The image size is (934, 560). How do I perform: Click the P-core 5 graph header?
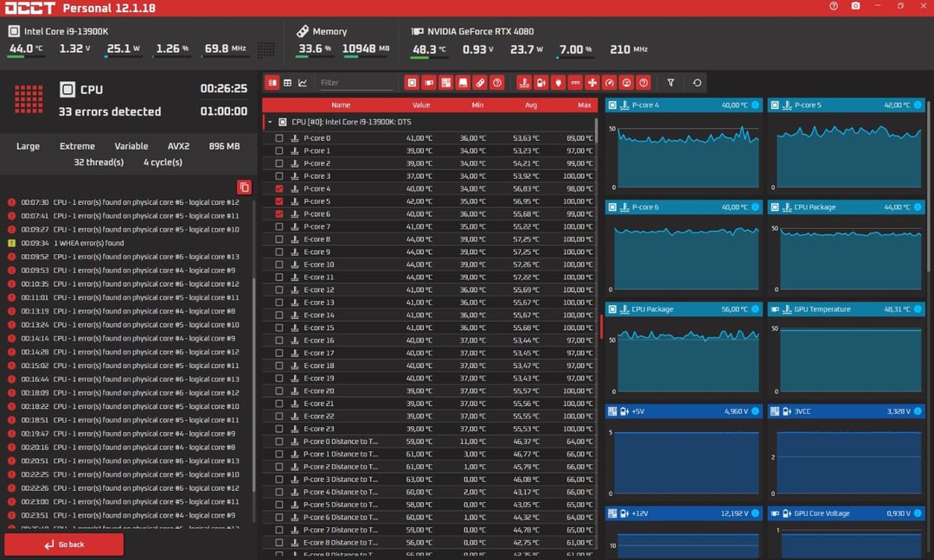(847, 105)
